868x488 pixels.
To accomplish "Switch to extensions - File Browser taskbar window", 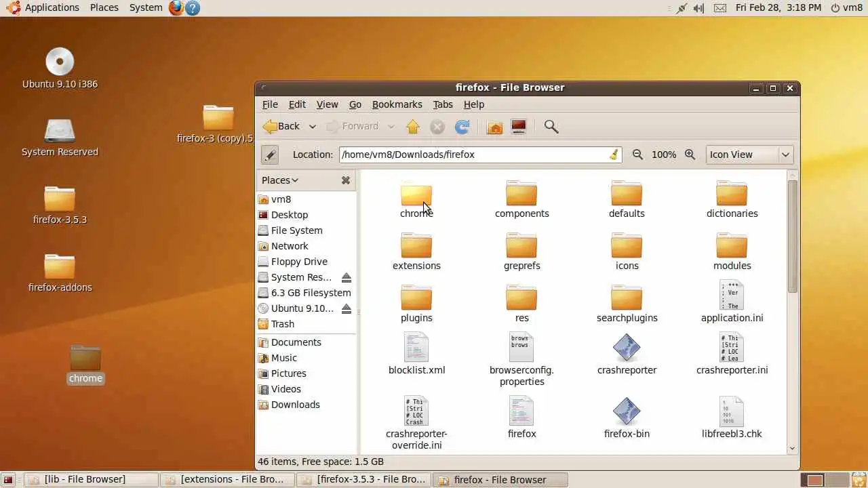I will coord(227,480).
